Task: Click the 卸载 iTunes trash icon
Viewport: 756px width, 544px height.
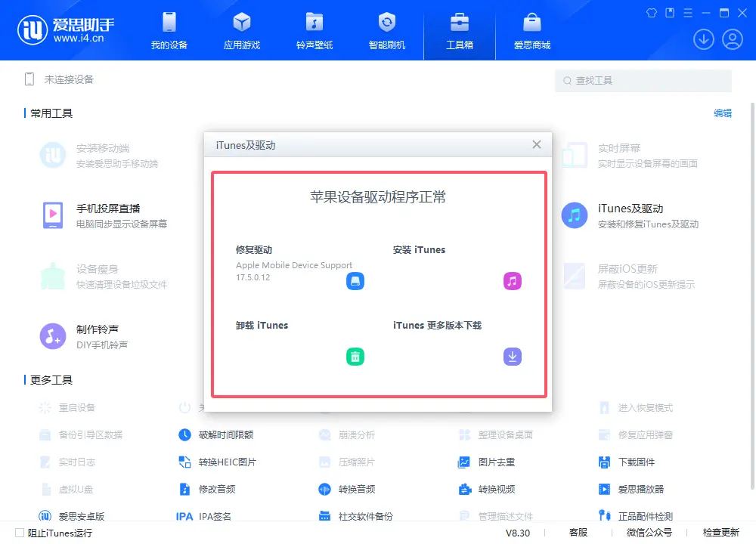Action: pyautogui.click(x=355, y=357)
